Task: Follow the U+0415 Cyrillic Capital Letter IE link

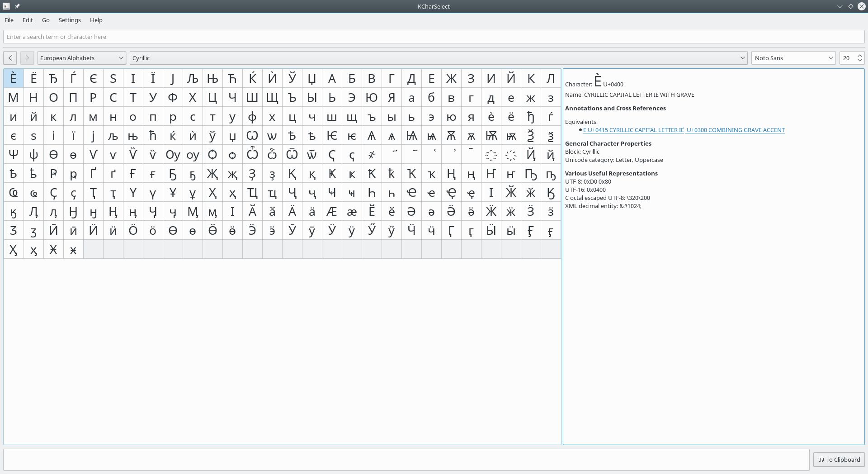Action: coord(633,130)
